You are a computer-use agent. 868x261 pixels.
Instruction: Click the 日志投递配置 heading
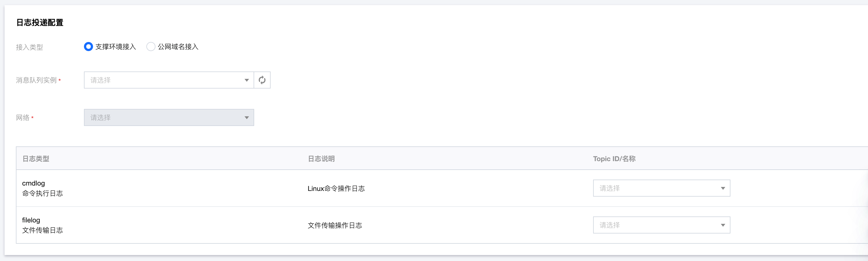(40, 23)
